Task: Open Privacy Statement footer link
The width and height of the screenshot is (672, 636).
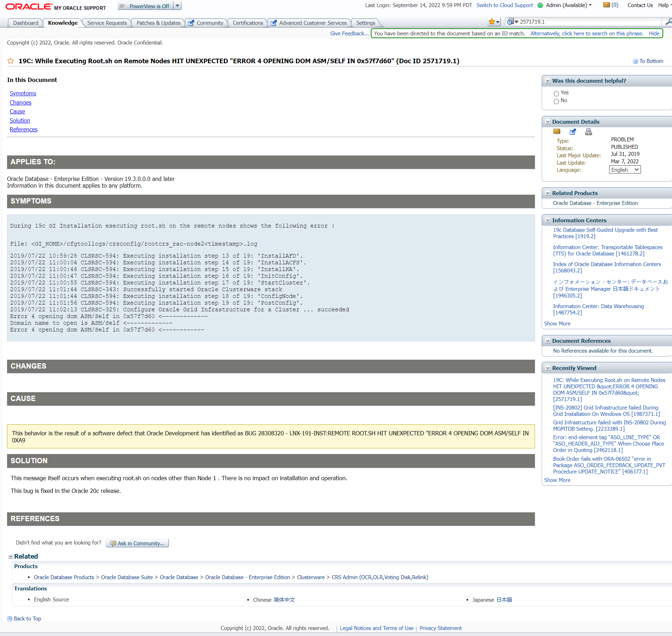Action: pyautogui.click(x=440, y=628)
